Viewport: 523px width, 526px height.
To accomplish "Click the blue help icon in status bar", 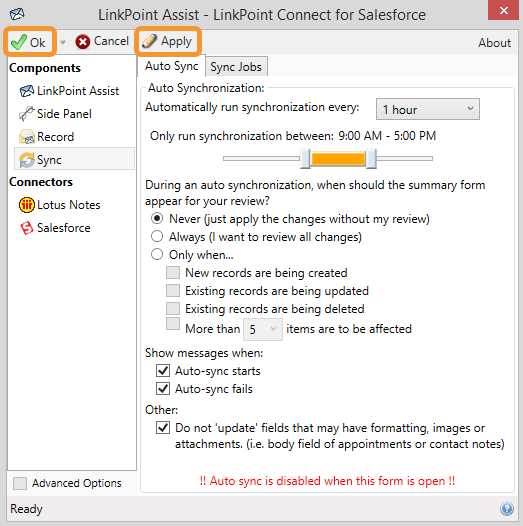I will point(507,509).
